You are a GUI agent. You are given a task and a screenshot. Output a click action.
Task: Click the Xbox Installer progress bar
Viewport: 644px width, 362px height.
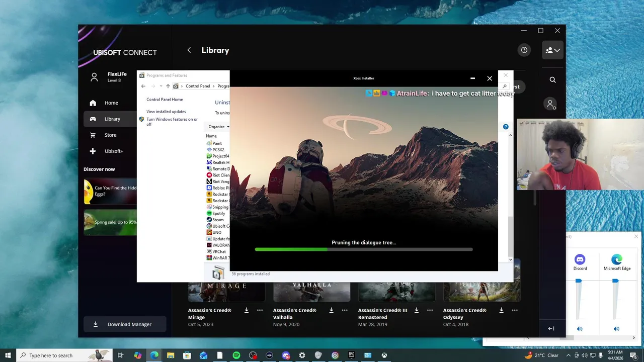(x=364, y=249)
